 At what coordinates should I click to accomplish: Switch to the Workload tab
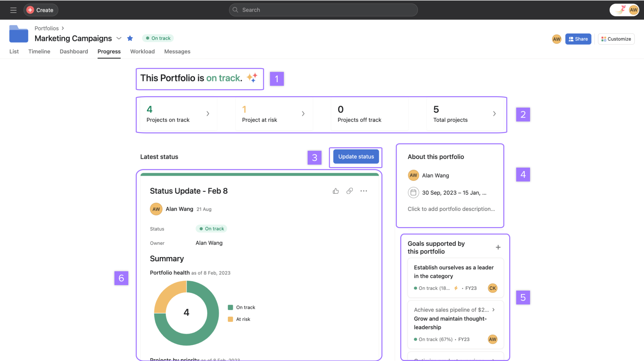click(x=142, y=51)
